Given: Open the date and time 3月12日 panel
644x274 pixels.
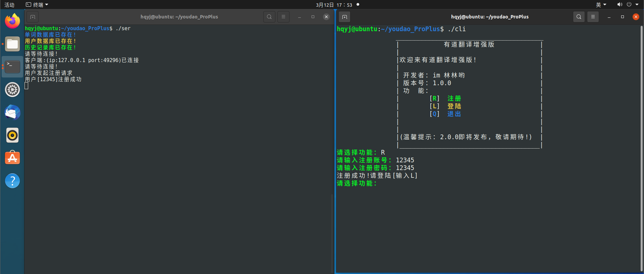Looking at the screenshot, I should coord(334,5).
